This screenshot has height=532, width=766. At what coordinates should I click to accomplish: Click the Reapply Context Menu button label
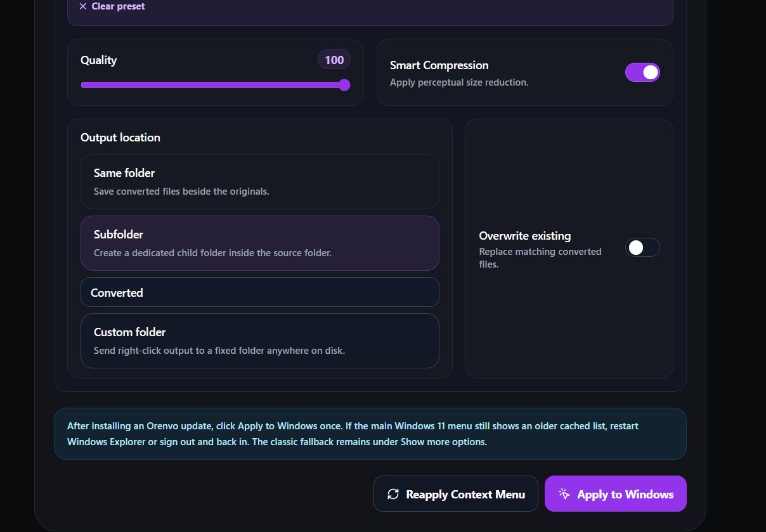[x=465, y=495]
